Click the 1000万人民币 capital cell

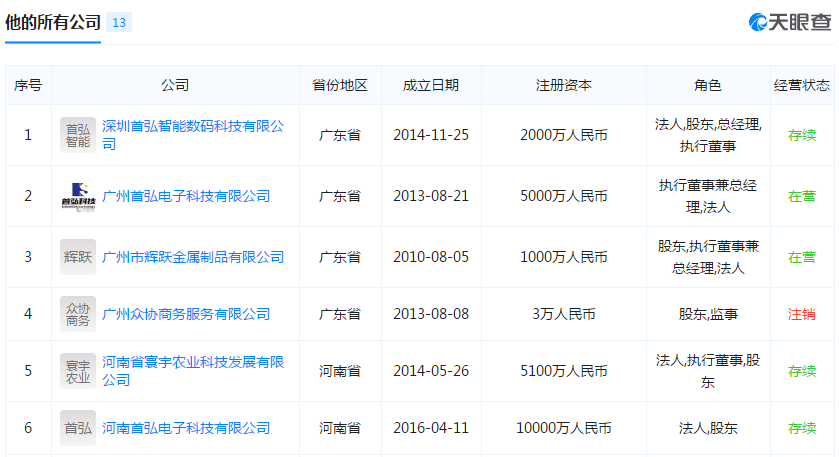point(563,257)
